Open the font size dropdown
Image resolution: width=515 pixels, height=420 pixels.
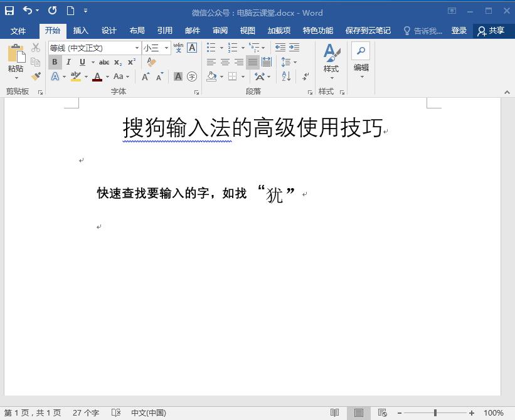[166, 48]
